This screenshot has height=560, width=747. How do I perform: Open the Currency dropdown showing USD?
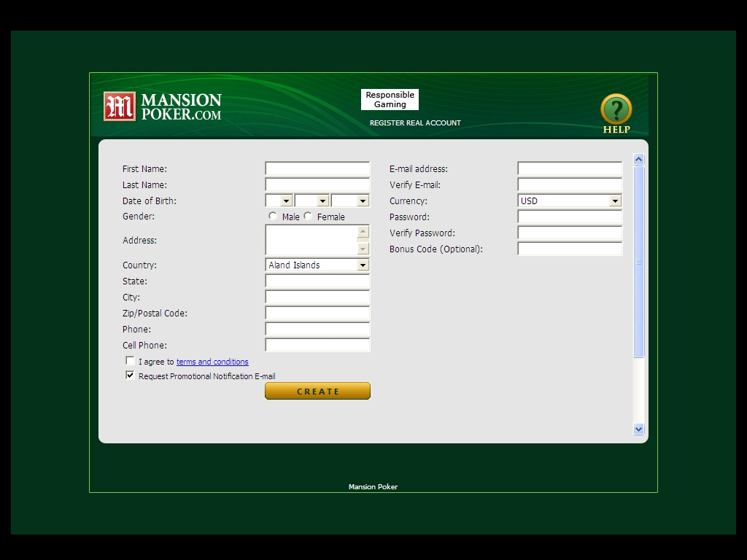click(615, 201)
